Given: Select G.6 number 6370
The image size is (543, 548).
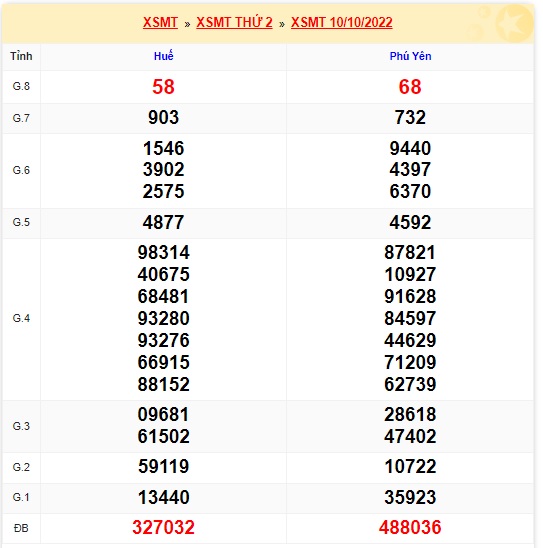Looking at the screenshot, I should click(x=410, y=192).
